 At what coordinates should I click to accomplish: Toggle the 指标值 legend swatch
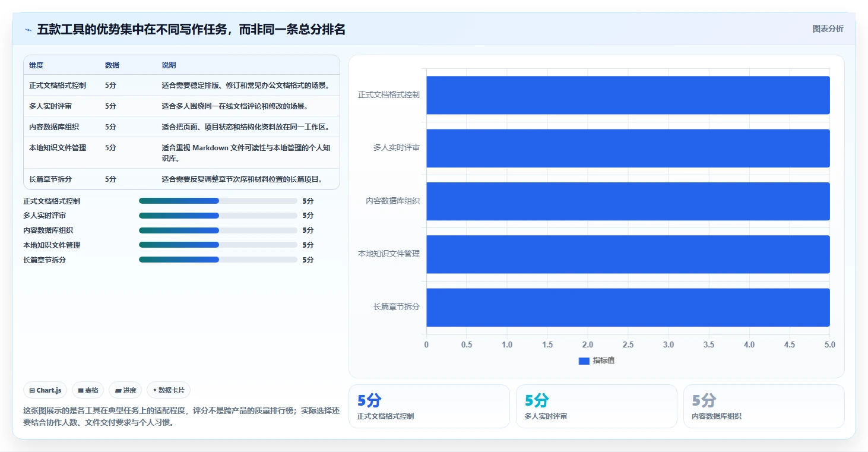pyautogui.click(x=584, y=361)
